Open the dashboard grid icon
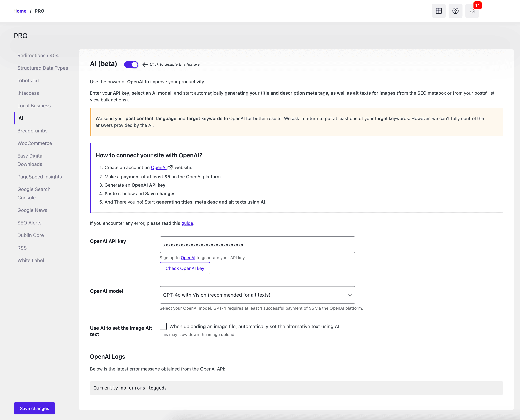This screenshot has width=520, height=420. pyautogui.click(x=438, y=11)
